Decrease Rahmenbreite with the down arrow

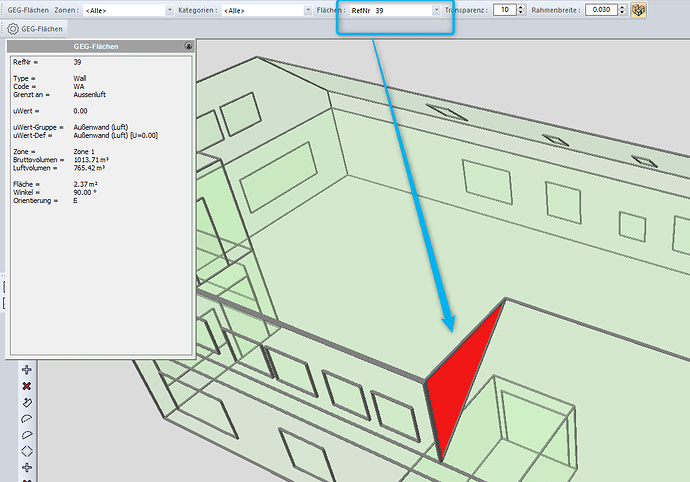coord(622,13)
